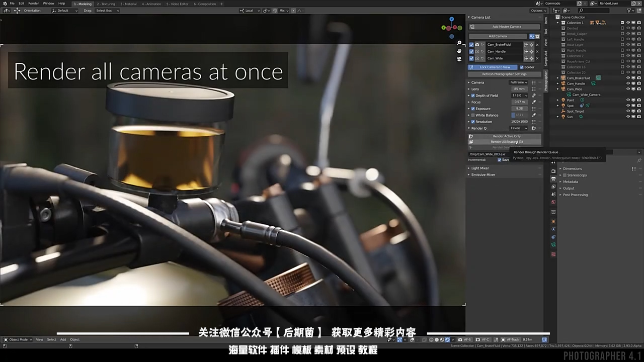Open the Drag Select Box dropdown

pos(107,11)
